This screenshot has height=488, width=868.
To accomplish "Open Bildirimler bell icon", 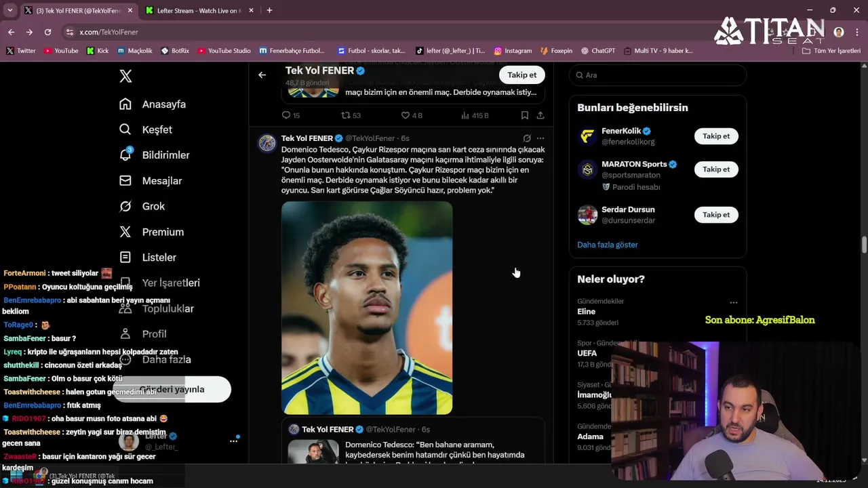I will coord(125,155).
